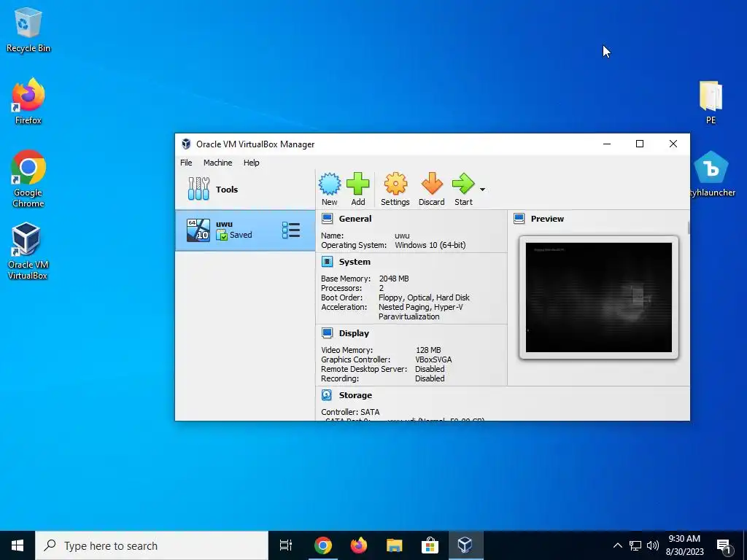Click the VirtualBox icon in the title bar
The image size is (747, 560).
(186, 144)
